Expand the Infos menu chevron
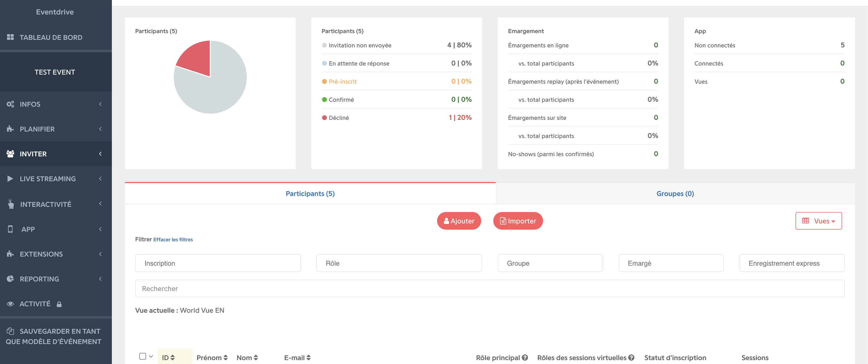The image size is (868, 364). tap(100, 104)
